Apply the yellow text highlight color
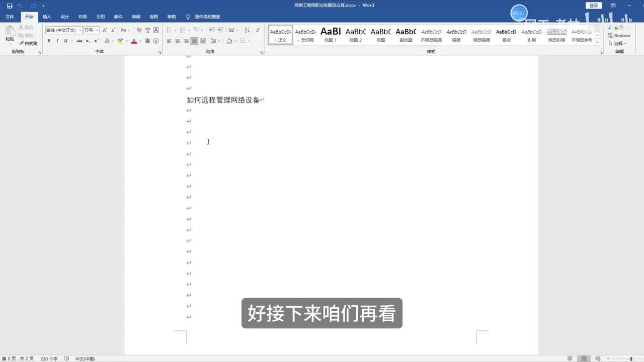This screenshot has height=362, width=644. pyautogui.click(x=120, y=41)
